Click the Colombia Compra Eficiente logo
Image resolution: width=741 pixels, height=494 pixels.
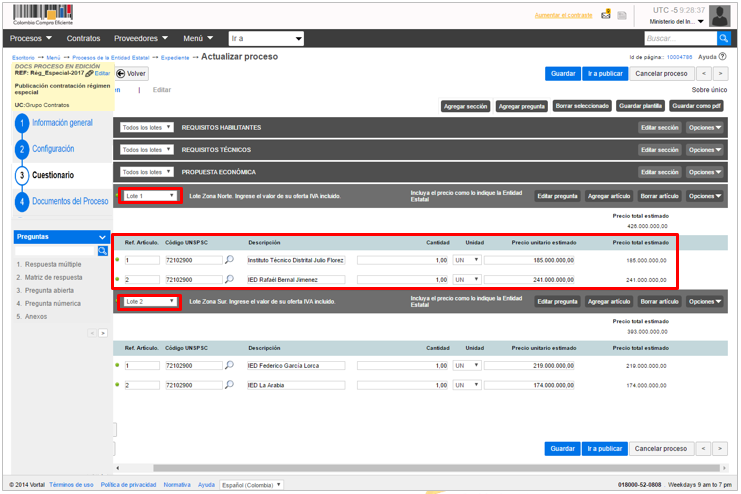[x=43, y=15]
